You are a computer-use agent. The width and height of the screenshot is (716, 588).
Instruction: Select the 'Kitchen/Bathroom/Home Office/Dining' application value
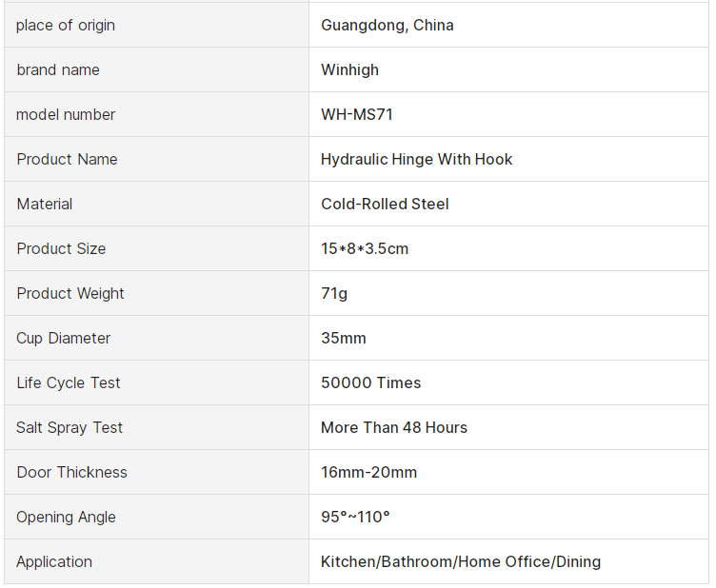[x=461, y=561]
